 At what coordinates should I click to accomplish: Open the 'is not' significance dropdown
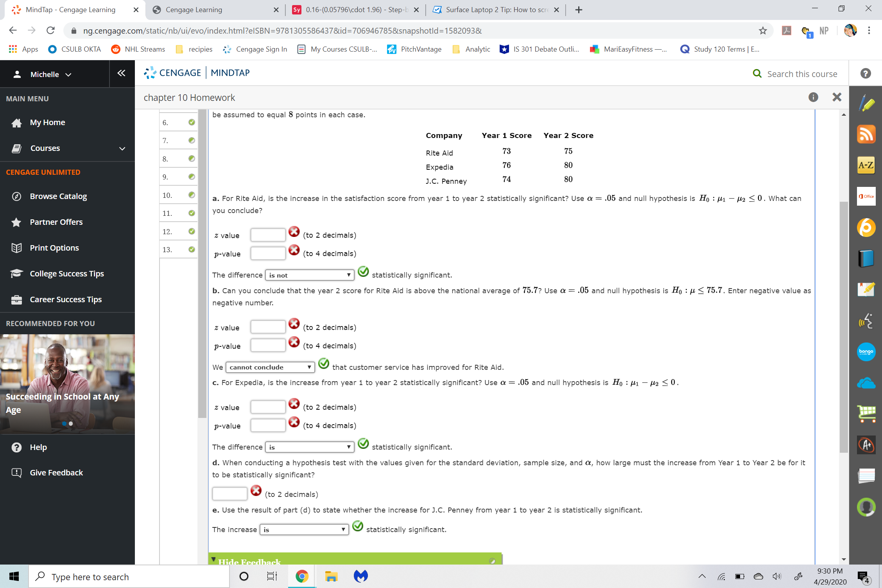pyautogui.click(x=309, y=275)
